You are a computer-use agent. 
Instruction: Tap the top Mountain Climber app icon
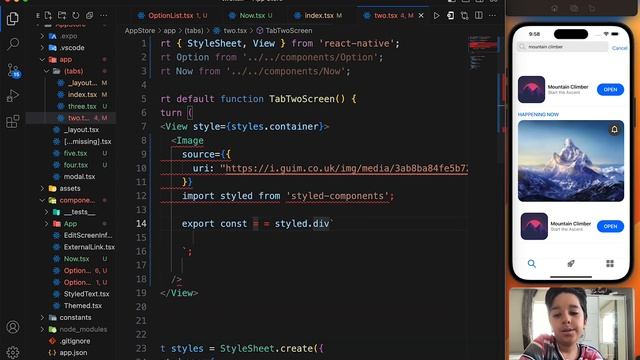531,89
